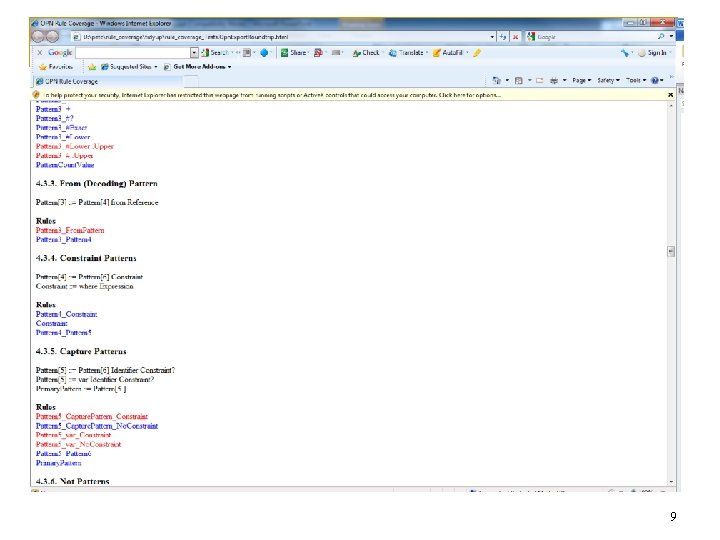Expand the address bar URL dropdown
This screenshot has height=540, width=720.
[492, 37]
